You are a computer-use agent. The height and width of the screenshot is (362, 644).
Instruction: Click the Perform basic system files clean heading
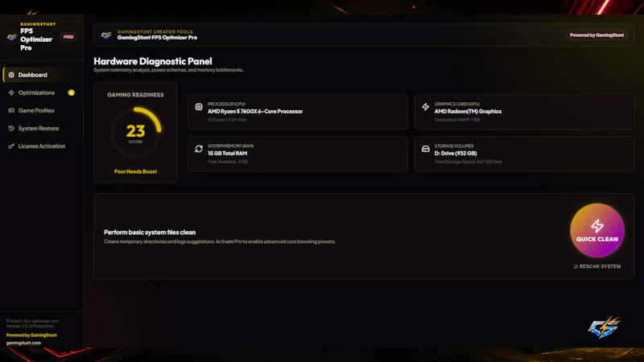point(150,232)
